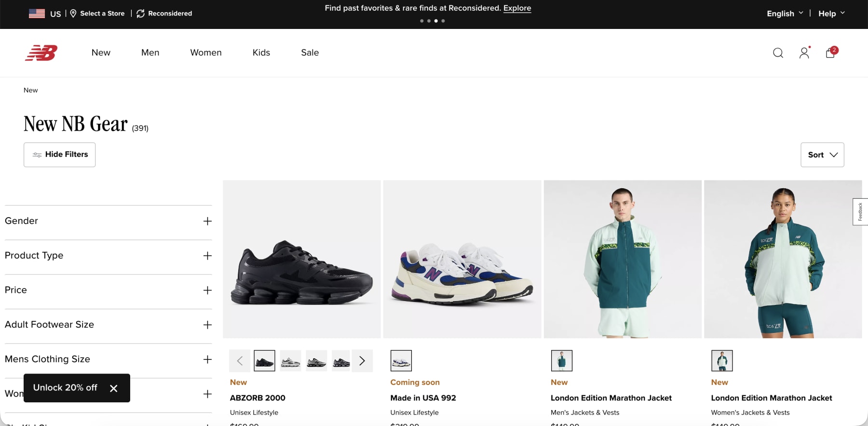Viewport: 868px width, 426px height.
Task: Select an alternate ABZORB 2000 colorway thumbnail
Action: click(290, 360)
